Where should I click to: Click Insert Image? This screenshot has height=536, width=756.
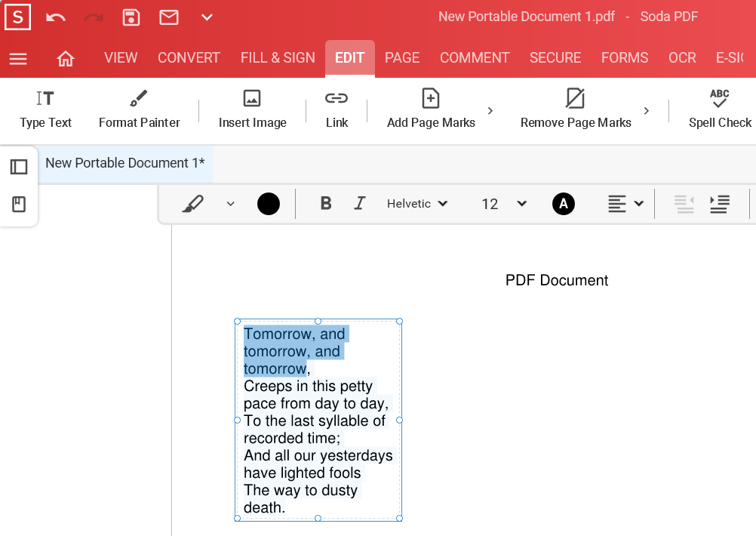click(252, 109)
